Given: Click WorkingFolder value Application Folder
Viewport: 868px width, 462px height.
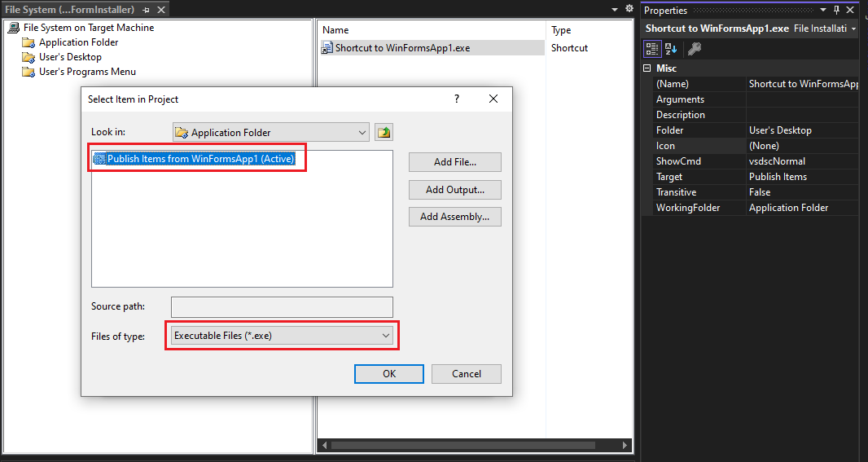Looking at the screenshot, I should coord(803,209).
